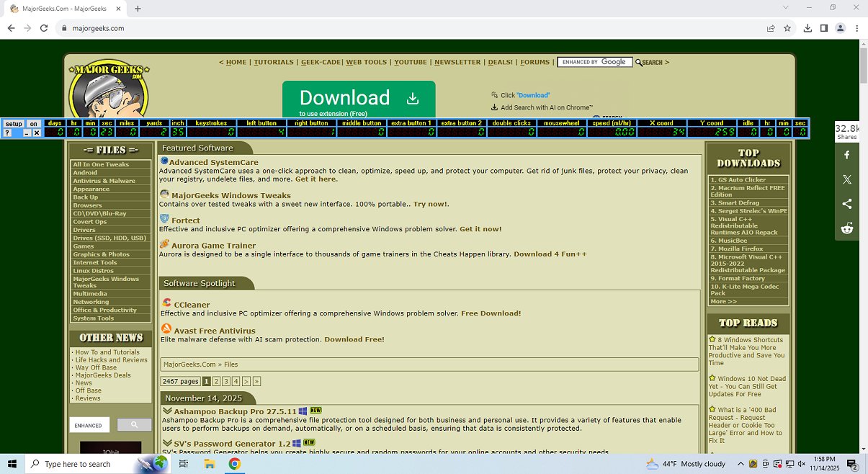Click the question mark help button on the overlay
The image size is (868, 474).
[8, 133]
